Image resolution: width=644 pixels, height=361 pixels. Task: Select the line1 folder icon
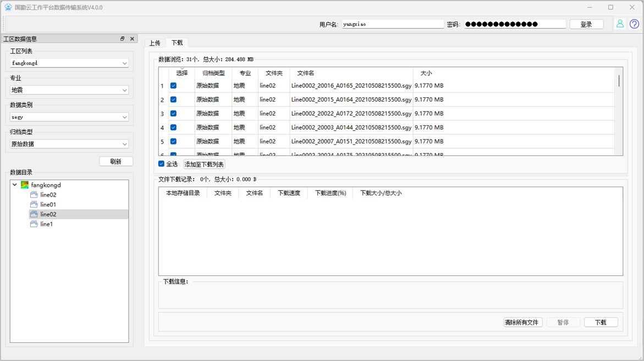tap(34, 224)
